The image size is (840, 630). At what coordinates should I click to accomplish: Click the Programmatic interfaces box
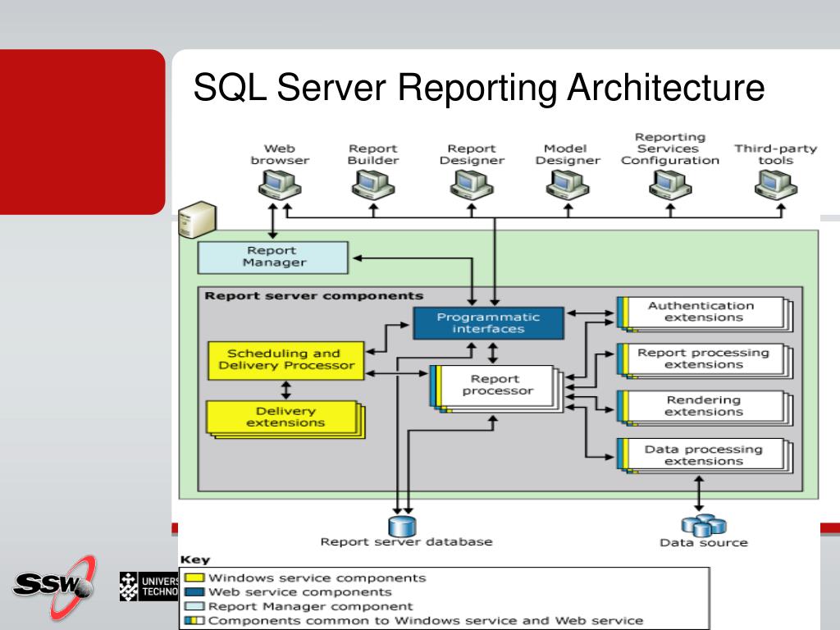(x=488, y=323)
